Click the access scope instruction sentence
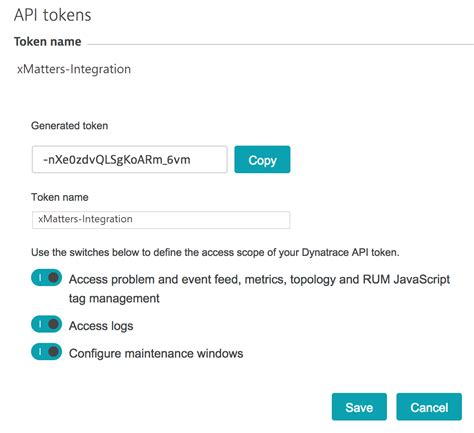 [215, 252]
